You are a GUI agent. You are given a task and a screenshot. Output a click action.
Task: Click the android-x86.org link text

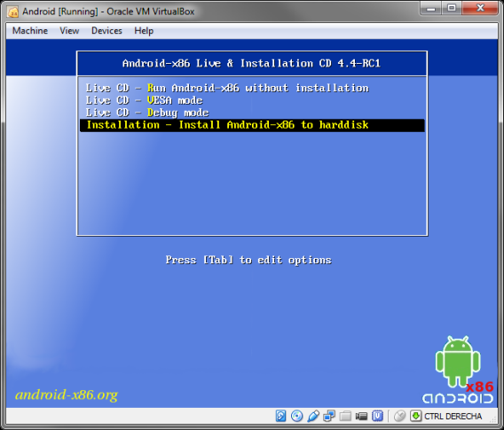coord(67,395)
